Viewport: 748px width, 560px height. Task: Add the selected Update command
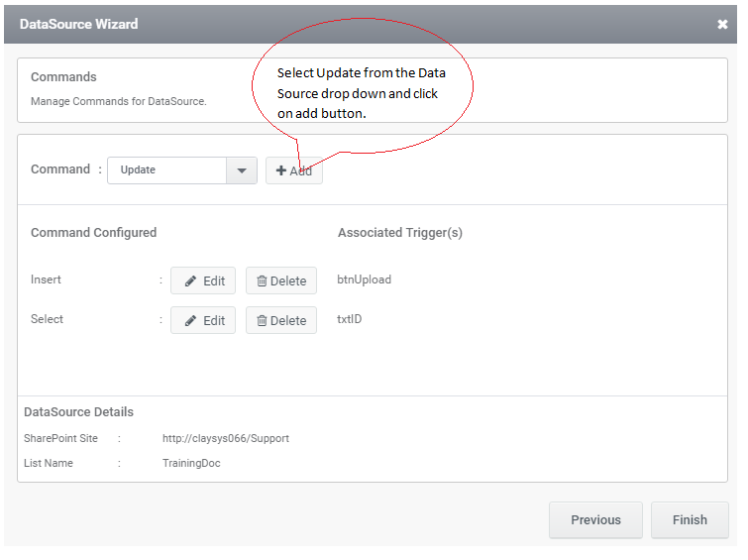(x=294, y=170)
